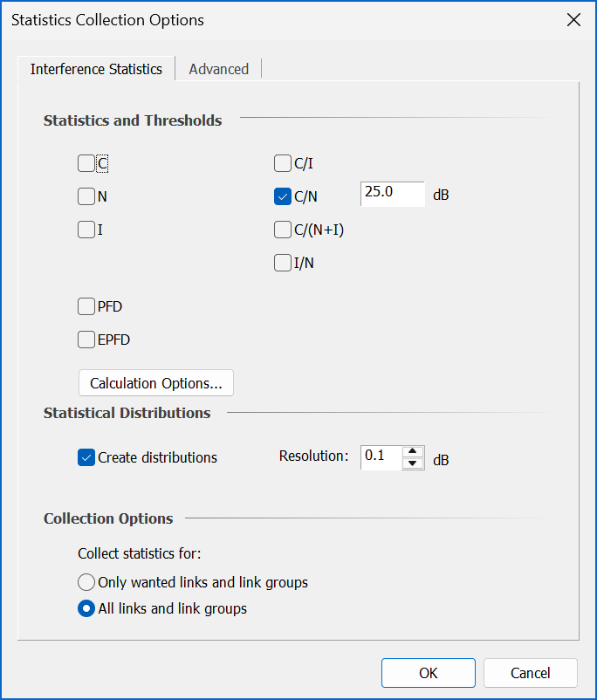
Task: Enable the C/I statistic checkbox
Action: (x=283, y=163)
